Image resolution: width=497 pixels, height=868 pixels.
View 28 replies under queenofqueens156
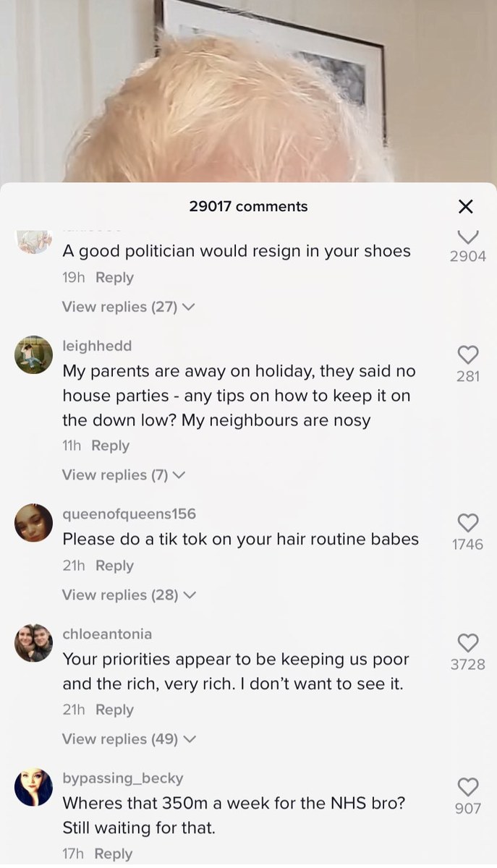coord(129,595)
